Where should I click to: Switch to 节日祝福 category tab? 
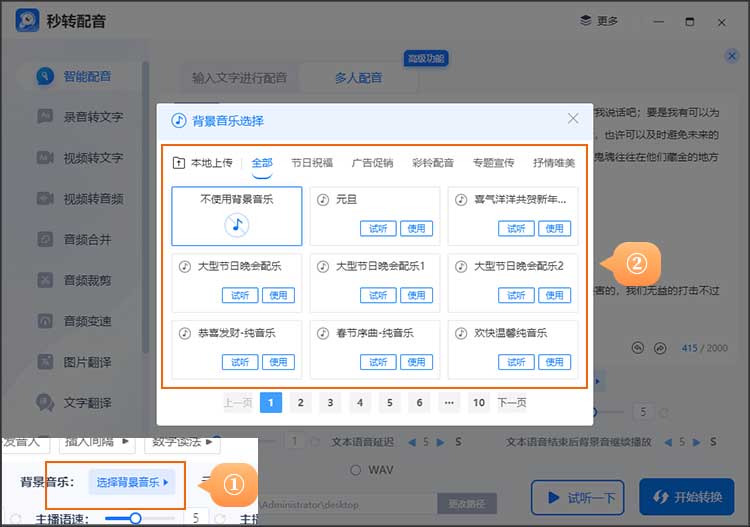(x=312, y=163)
